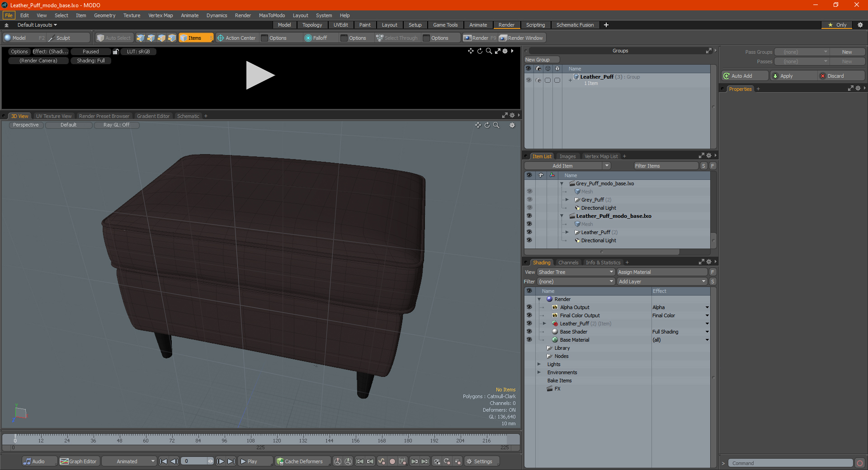Viewport: 868px width, 470px height.
Task: Click the current frame number field
Action: (194, 461)
